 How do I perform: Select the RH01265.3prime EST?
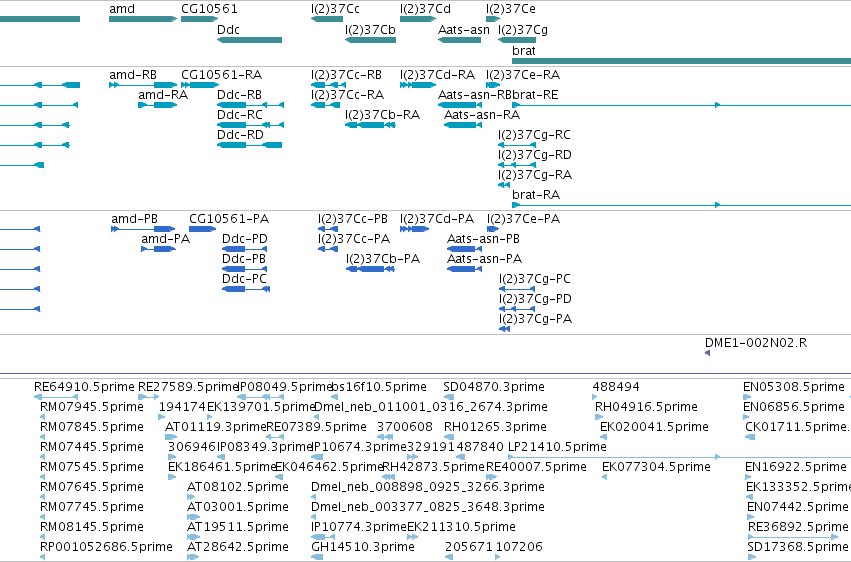448,437
